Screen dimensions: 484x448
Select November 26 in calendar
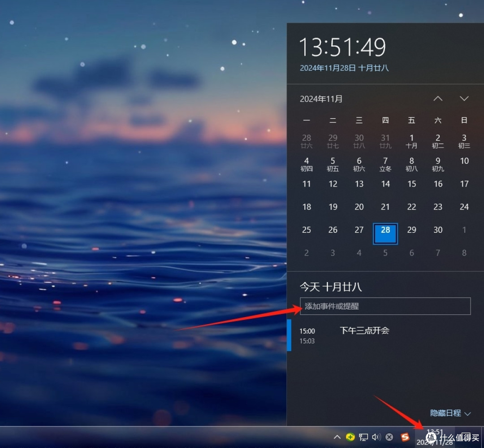[x=333, y=230]
